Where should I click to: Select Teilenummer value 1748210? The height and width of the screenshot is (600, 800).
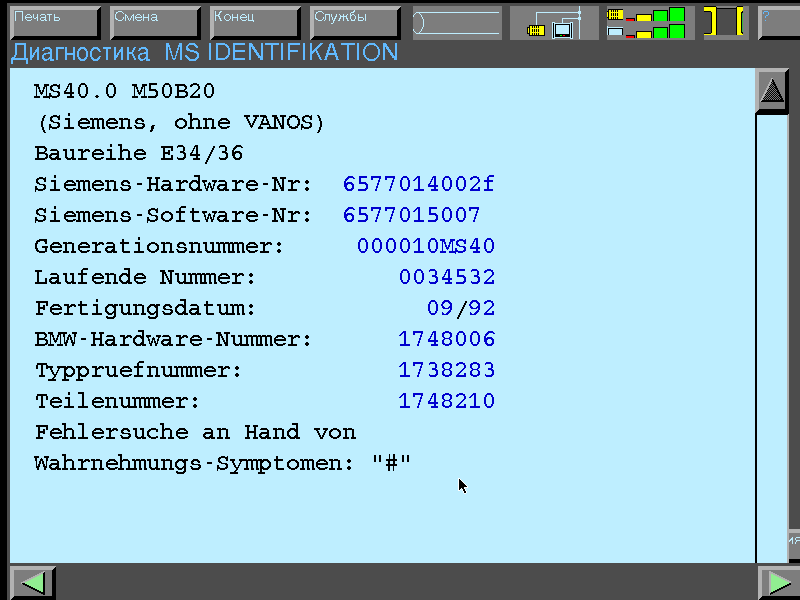pyautogui.click(x=447, y=401)
